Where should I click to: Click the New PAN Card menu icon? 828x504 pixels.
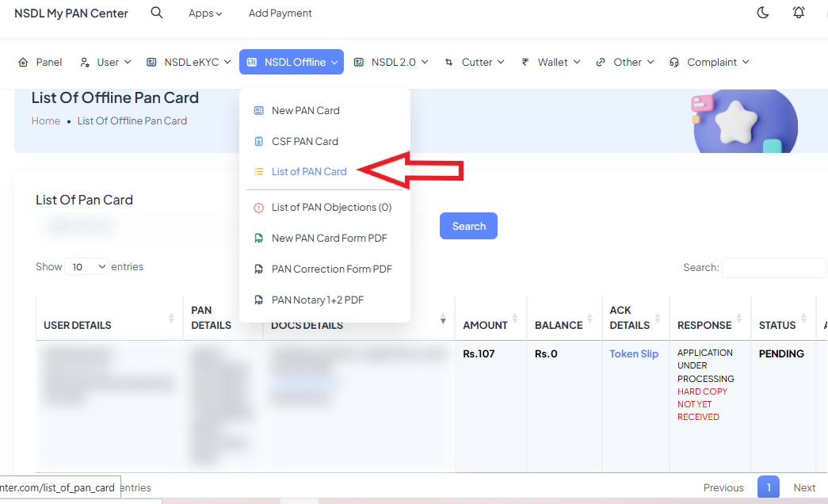click(x=259, y=110)
